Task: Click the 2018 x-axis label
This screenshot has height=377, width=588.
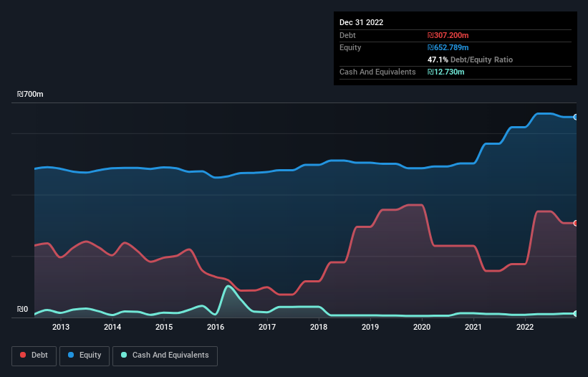Action: (x=319, y=327)
